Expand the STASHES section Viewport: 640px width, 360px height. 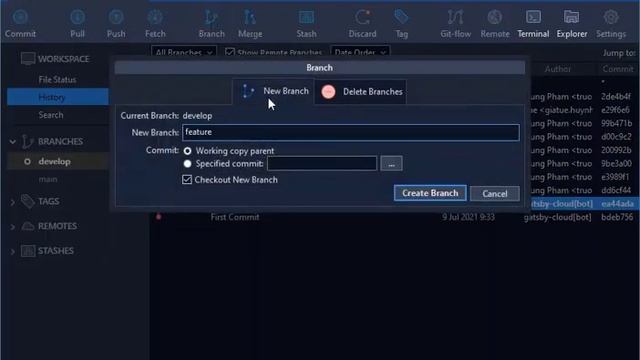pyautogui.click(x=13, y=251)
